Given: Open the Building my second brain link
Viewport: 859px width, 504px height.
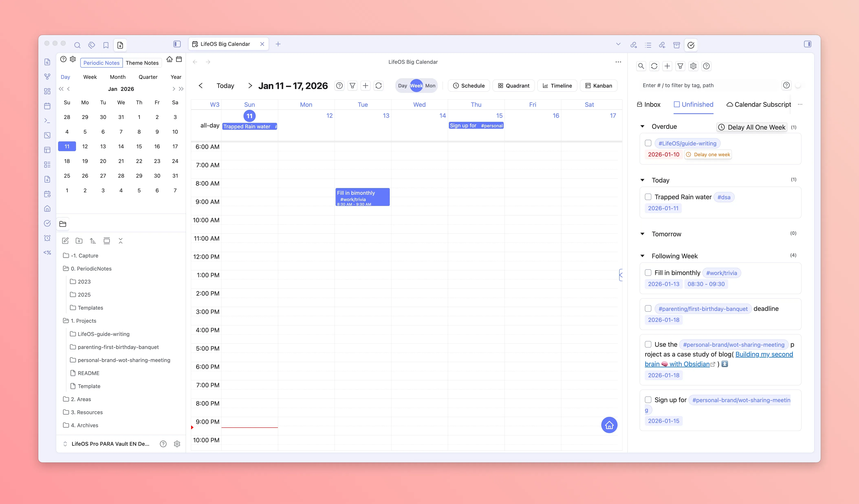Looking at the screenshot, I should pyautogui.click(x=764, y=354).
